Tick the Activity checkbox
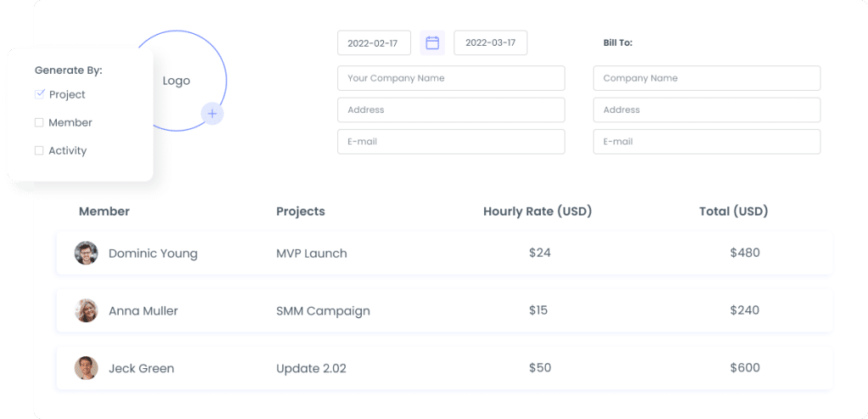This screenshot has width=868, height=419. pyautogui.click(x=39, y=150)
